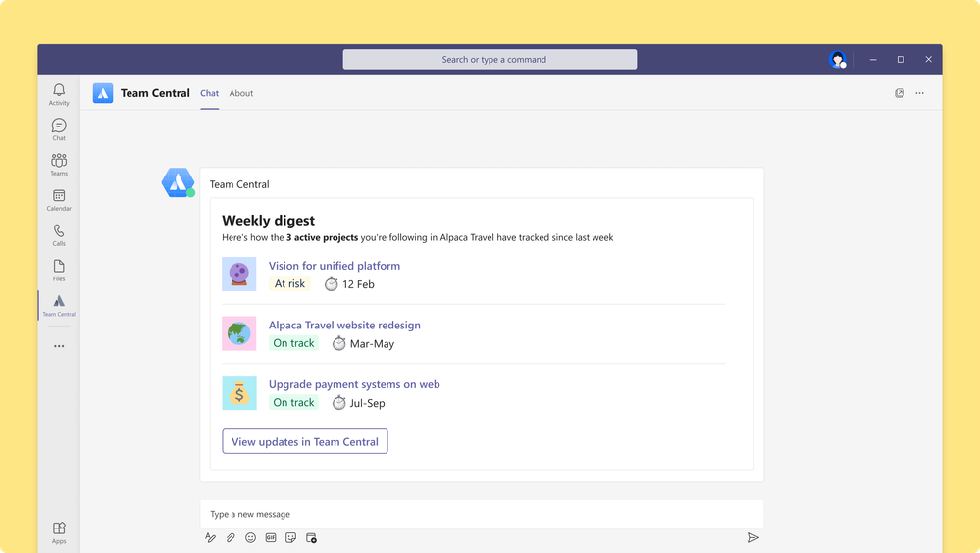The width and height of the screenshot is (980, 553).
Task: Click the At risk status badge
Action: click(x=289, y=283)
